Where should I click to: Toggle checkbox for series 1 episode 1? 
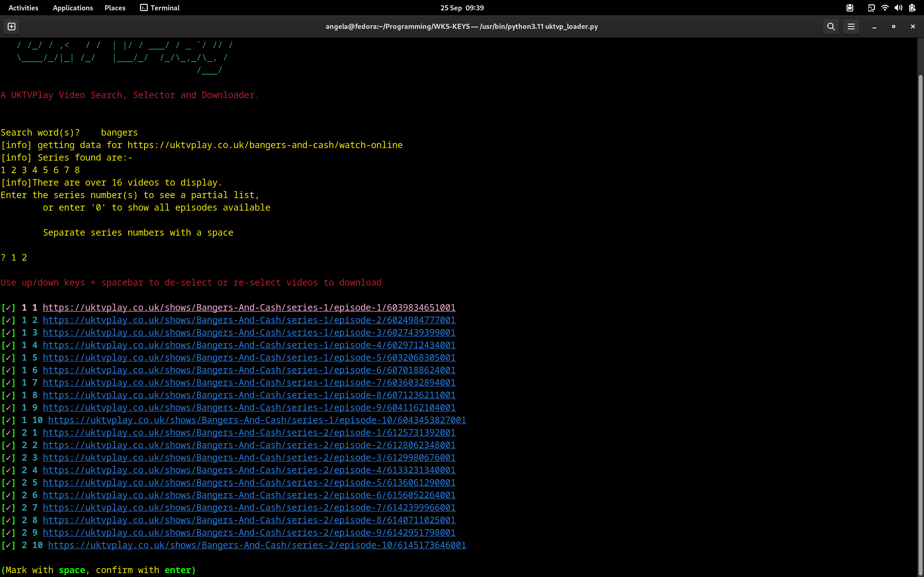point(8,307)
